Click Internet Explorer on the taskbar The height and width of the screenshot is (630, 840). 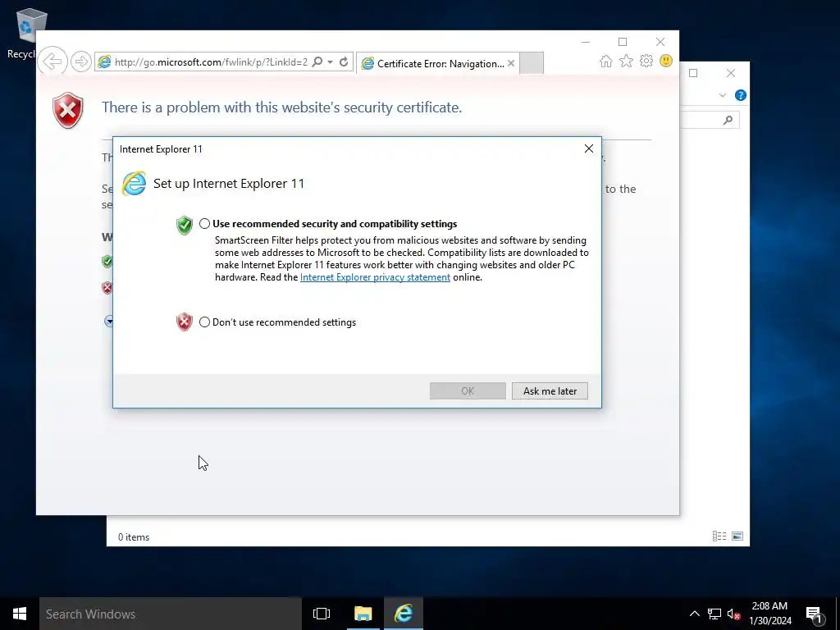click(x=404, y=614)
